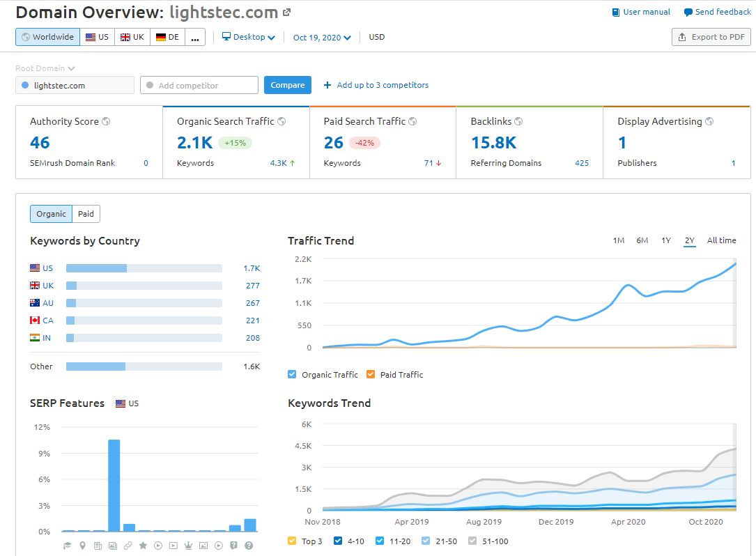Click the star reviews SERP icon
Screen dimensions: 756x556
[143, 546]
